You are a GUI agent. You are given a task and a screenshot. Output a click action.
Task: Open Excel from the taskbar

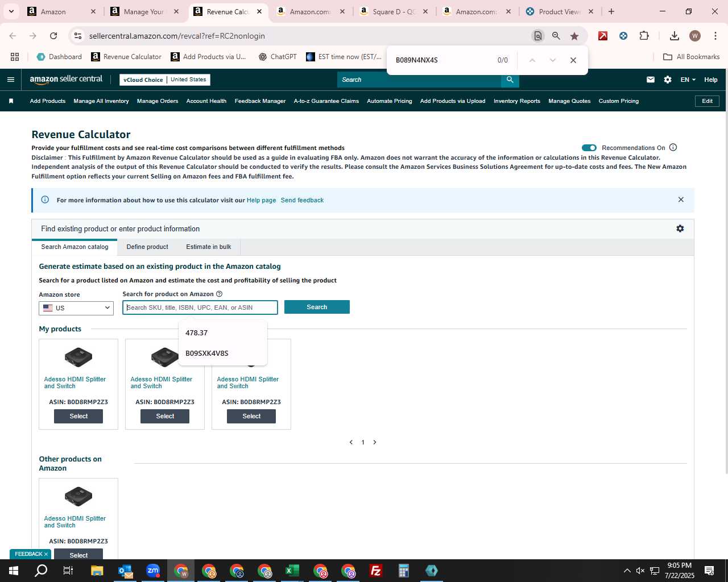tap(292, 571)
